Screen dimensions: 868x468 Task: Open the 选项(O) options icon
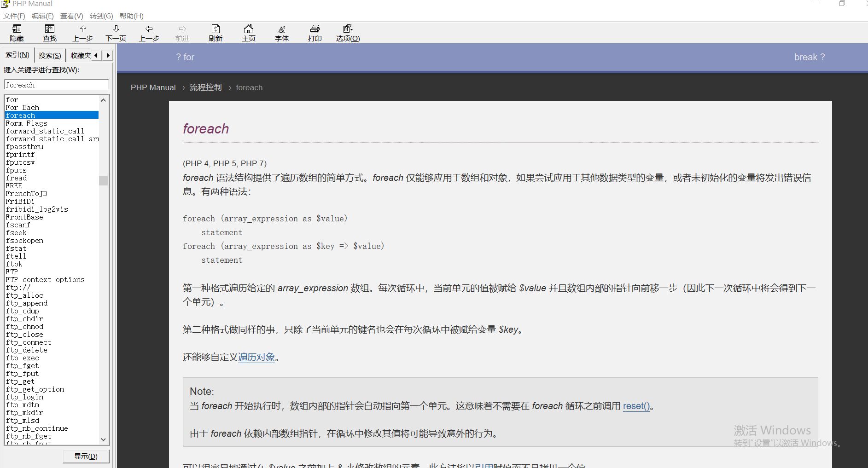(x=348, y=33)
